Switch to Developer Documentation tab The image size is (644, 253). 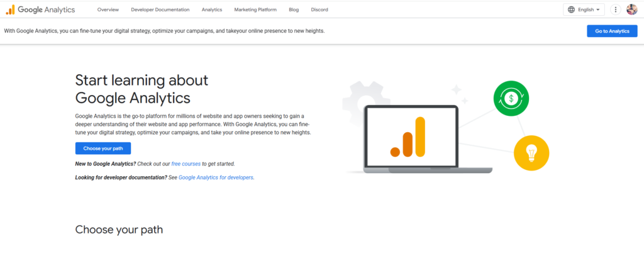160,10
